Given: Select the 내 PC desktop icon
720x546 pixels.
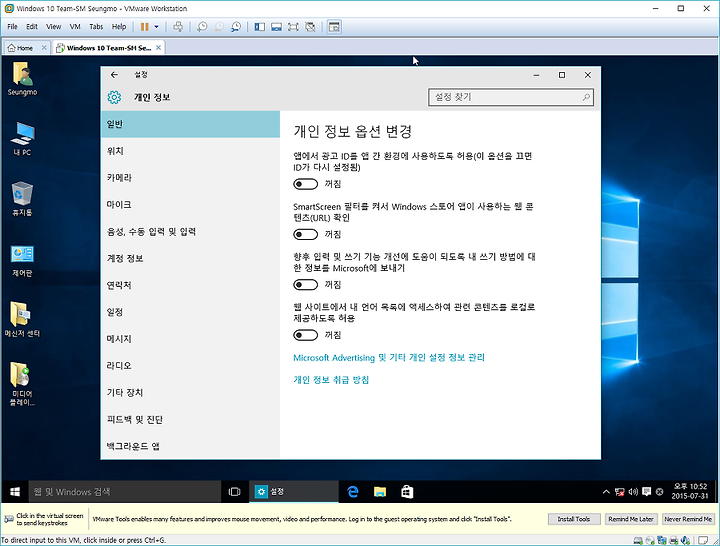Looking at the screenshot, I should point(22,139).
